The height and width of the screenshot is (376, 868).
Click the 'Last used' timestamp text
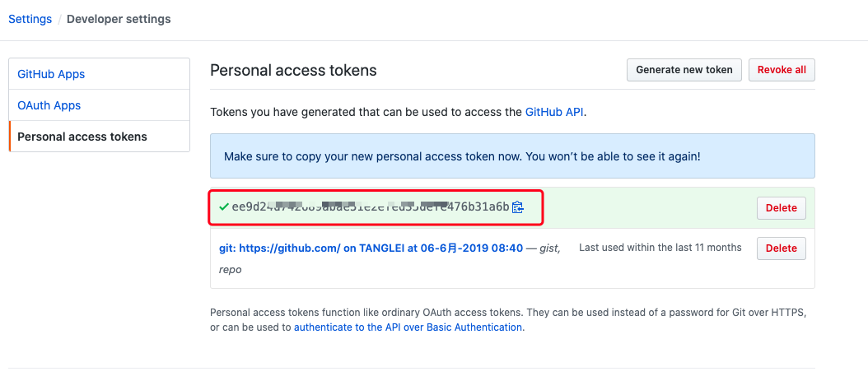[x=660, y=248]
